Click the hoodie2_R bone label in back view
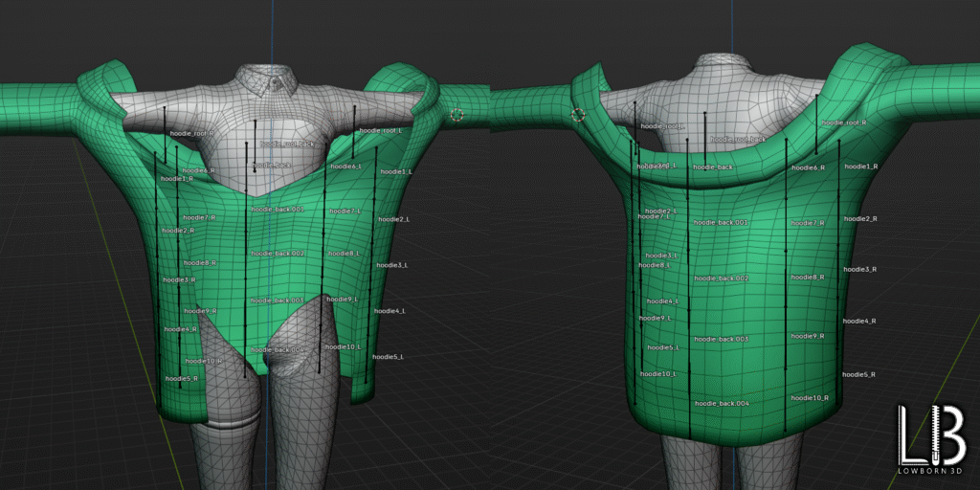The height and width of the screenshot is (490, 980). tap(859, 219)
